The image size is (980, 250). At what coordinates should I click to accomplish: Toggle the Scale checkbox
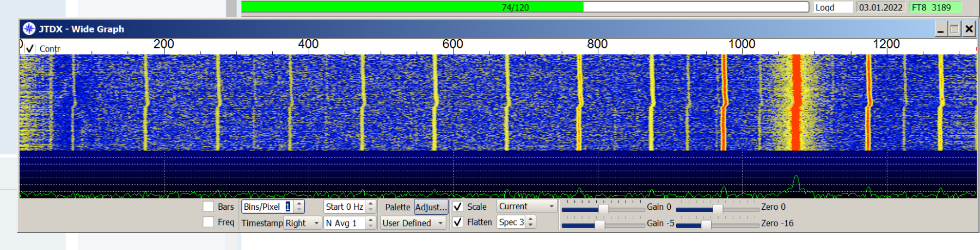[x=458, y=207]
